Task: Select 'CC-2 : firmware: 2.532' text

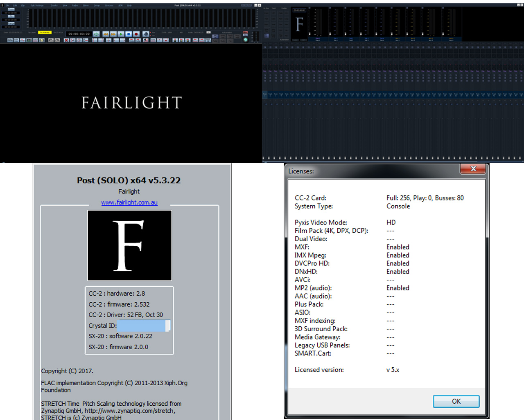Action: [x=119, y=304]
